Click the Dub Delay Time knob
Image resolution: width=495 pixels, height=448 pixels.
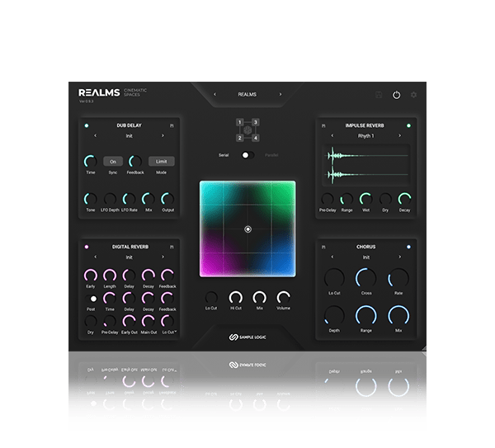pos(91,162)
